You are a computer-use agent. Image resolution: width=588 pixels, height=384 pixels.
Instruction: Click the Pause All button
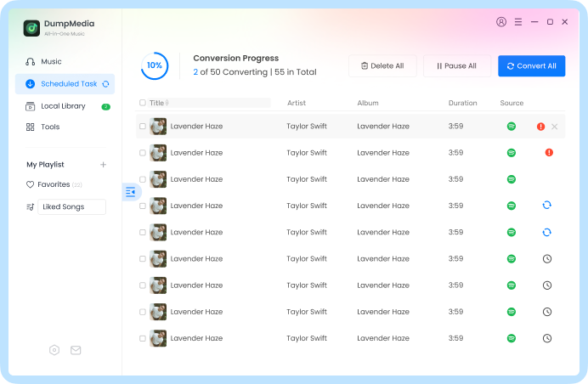click(x=457, y=66)
